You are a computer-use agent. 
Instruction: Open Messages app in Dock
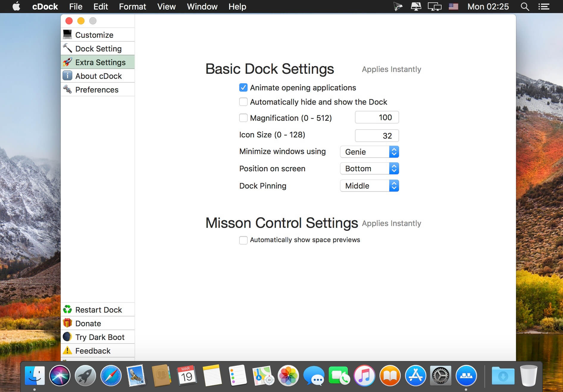(x=314, y=376)
